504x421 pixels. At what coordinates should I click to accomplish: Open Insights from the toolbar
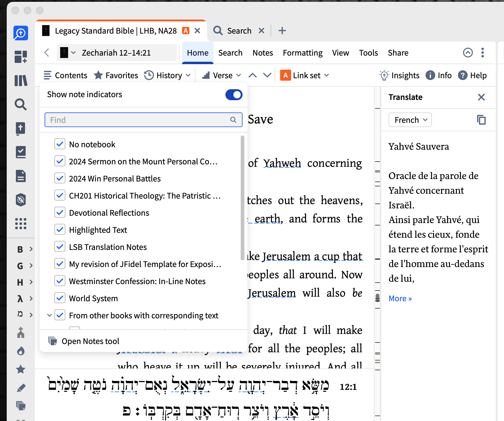click(399, 75)
